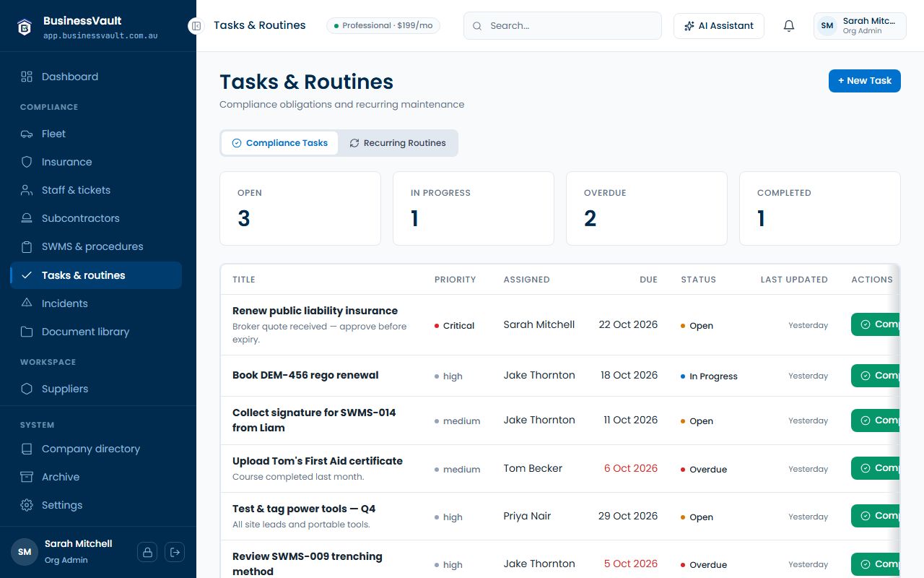924x578 pixels.
Task: Click the Completed stat card
Action: tap(820, 208)
